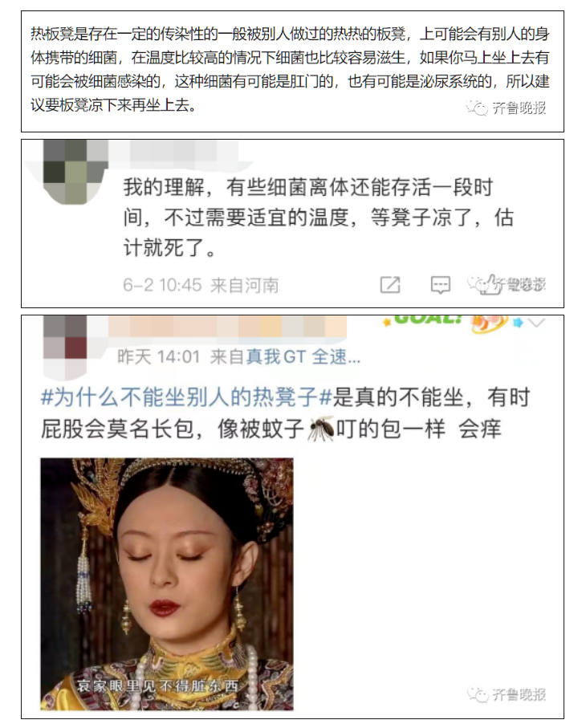Open the pixelated avatar of hashtag poster
582x728 pixels.
point(64,347)
